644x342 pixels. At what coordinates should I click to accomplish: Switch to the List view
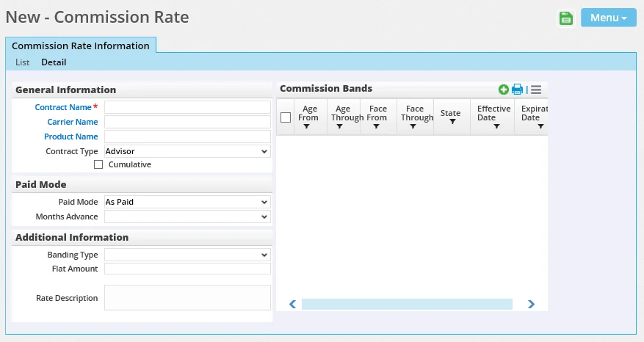(23, 62)
